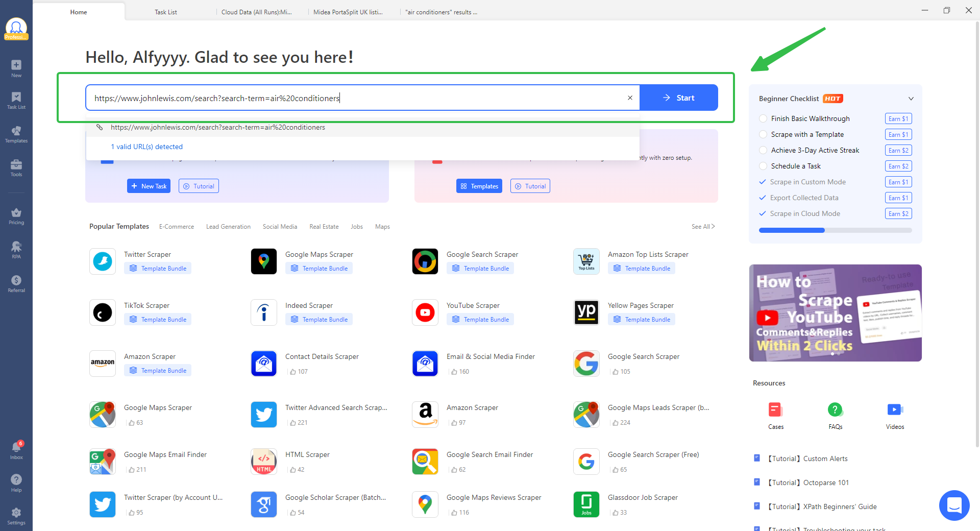Open Task List in sidebar

[x=16, y=101]
